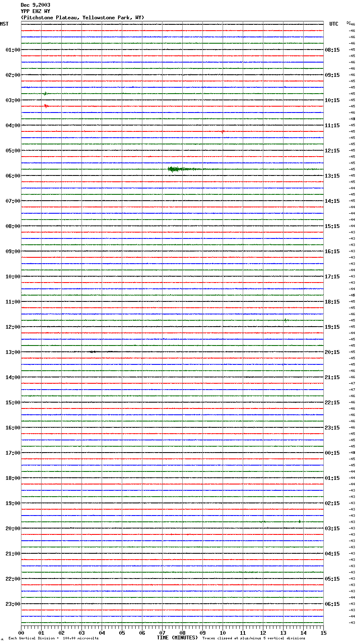Screen dimensions: 357x644
Task: Select the 13:00 MST hour label
Action: coord(13,352)
